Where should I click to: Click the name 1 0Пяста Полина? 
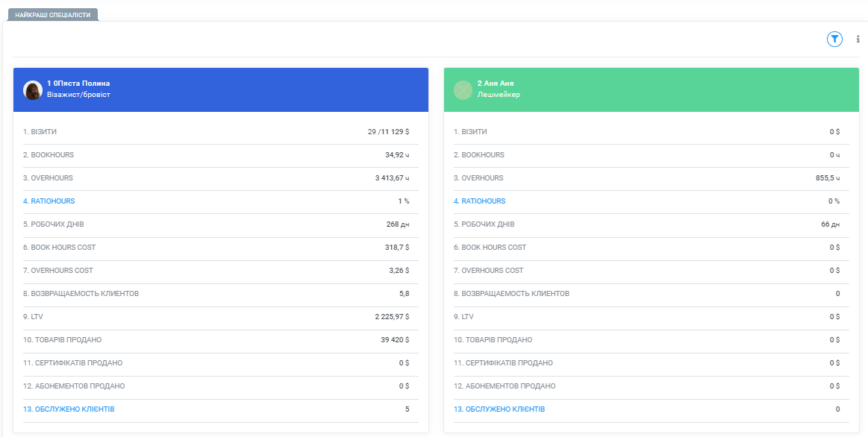click(78, 84)
